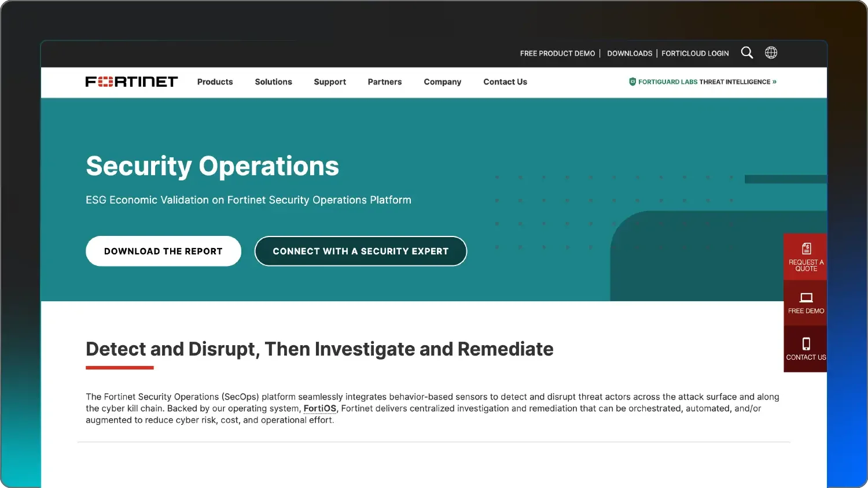Image resolution: width=868 pixels, height=488 pixels.
Task: Click the Contact Us phone icon
Action: tap(806, 343)
